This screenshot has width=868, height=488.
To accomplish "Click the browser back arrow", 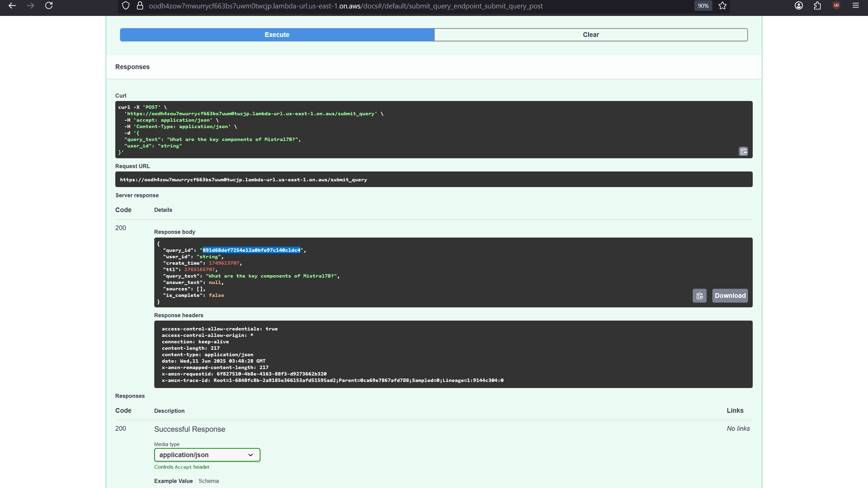I will click(x=12, y=6).
